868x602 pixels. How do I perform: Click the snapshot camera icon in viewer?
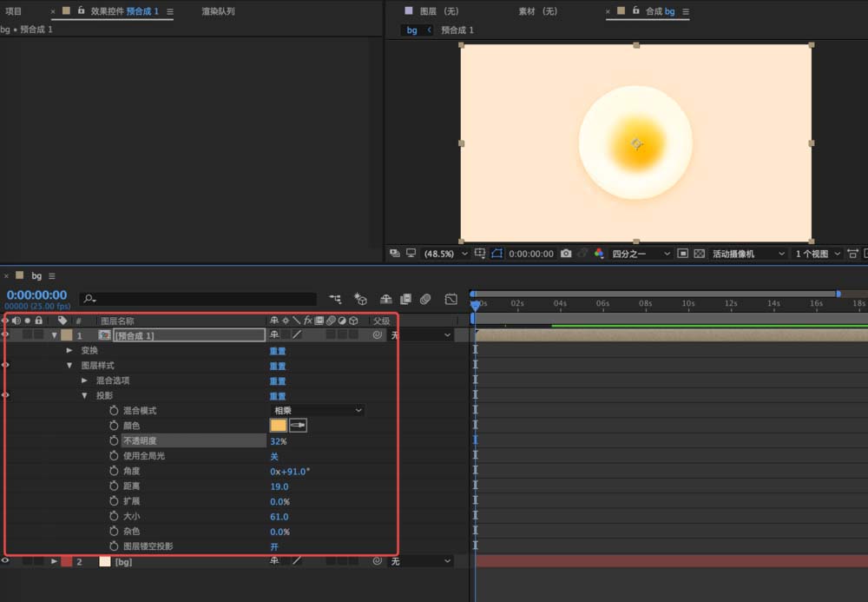coord(566,254)
